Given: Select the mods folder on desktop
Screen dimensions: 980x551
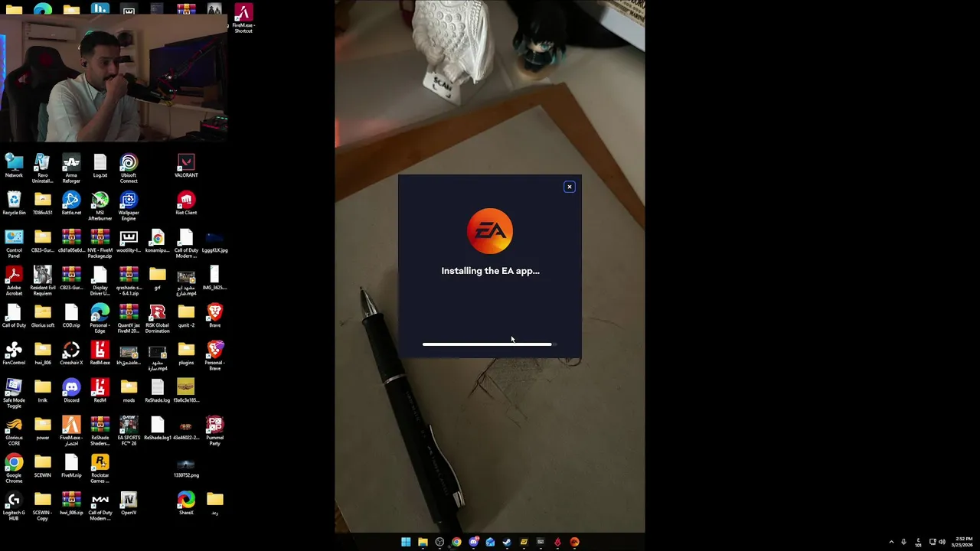Looking at the screenshot, I should click(129, 391).
